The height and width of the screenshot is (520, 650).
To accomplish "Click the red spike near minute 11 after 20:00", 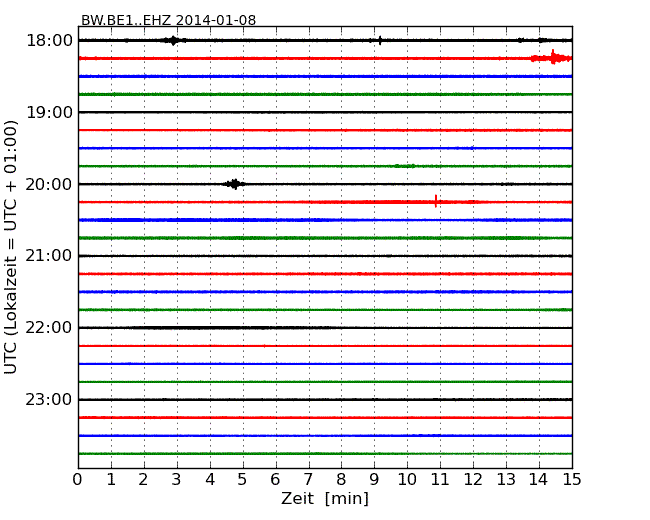I will (x=436, y=201).
